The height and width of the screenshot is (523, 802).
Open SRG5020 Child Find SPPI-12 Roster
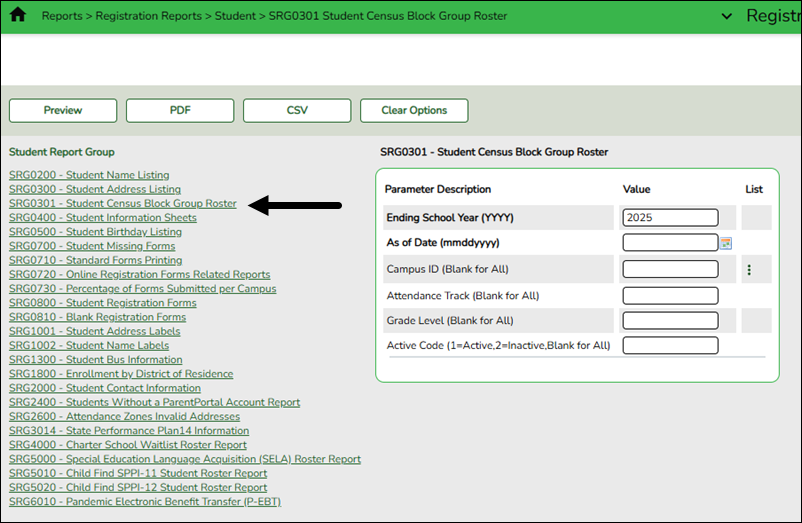pos(138,488)
